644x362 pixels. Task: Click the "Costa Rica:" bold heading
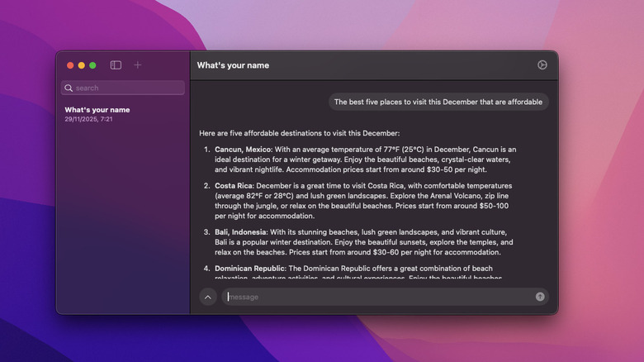(x=234, y=185)
